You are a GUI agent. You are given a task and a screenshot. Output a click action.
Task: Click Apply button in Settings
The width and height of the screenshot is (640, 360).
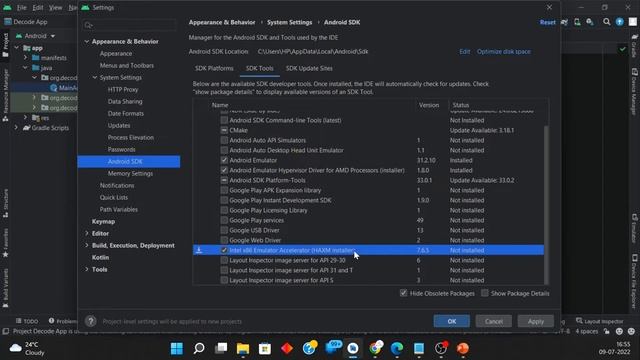pos(536,321)
